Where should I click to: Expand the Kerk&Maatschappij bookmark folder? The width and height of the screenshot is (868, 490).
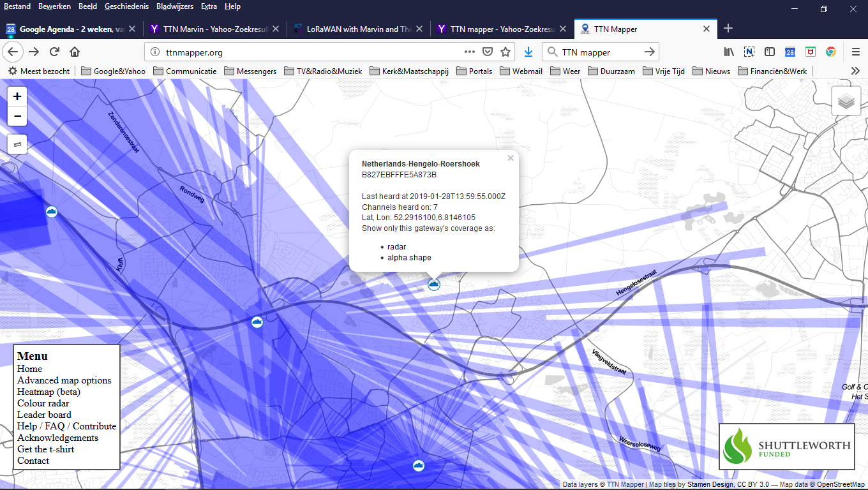pos(409,71)
